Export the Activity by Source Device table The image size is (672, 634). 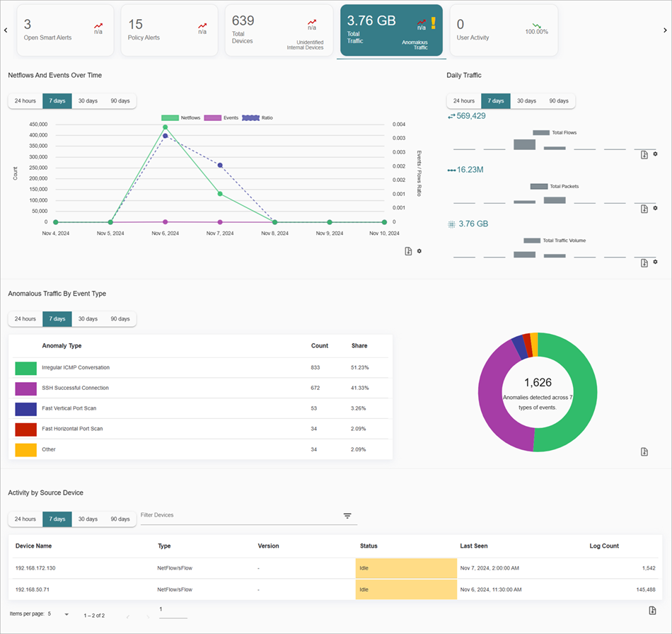click(x=653, y=609)
